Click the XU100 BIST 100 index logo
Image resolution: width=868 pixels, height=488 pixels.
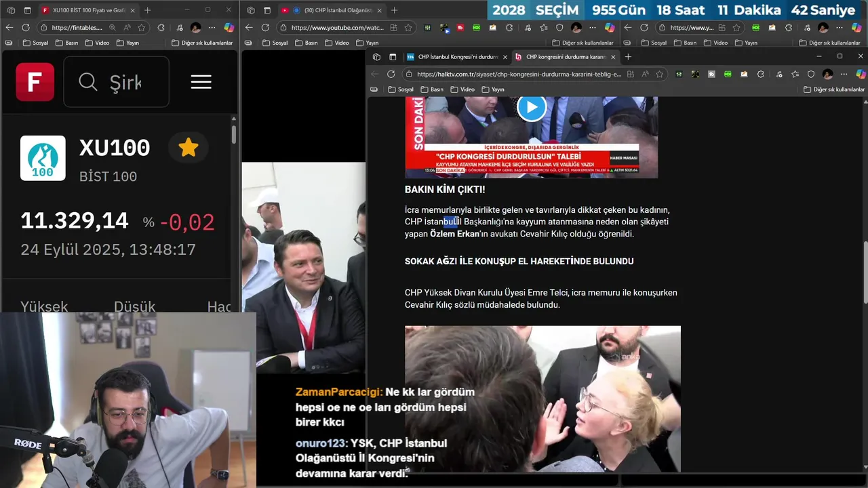click(43, 158)
